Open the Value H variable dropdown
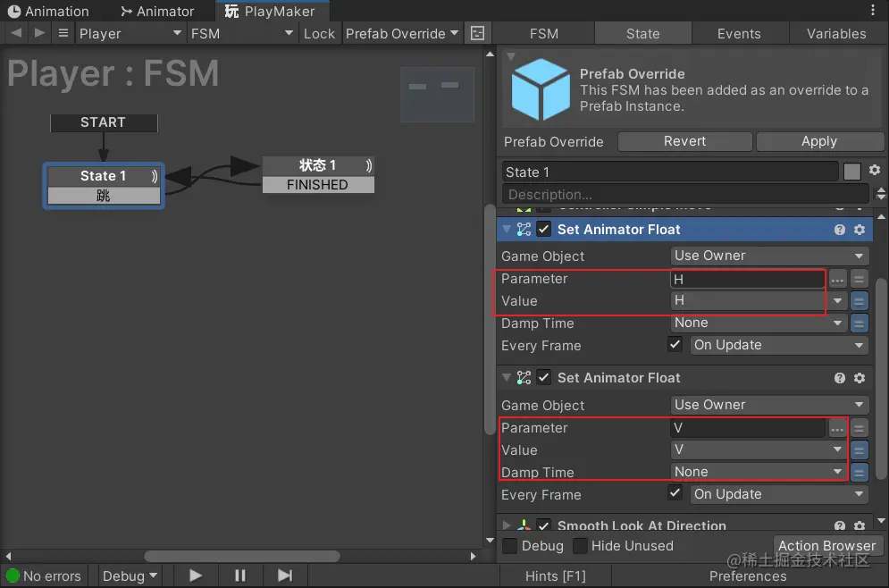 (759, 300)
